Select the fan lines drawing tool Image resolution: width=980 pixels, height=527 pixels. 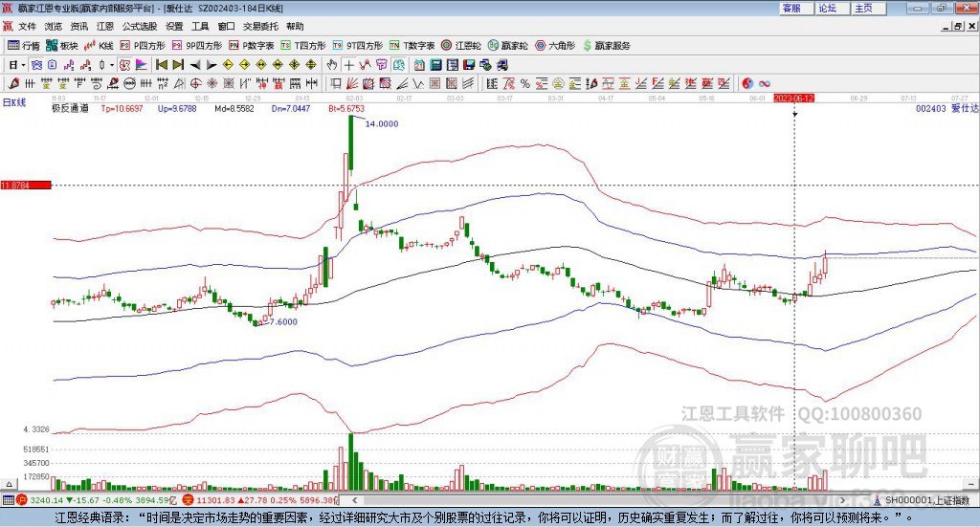point(352,83)
